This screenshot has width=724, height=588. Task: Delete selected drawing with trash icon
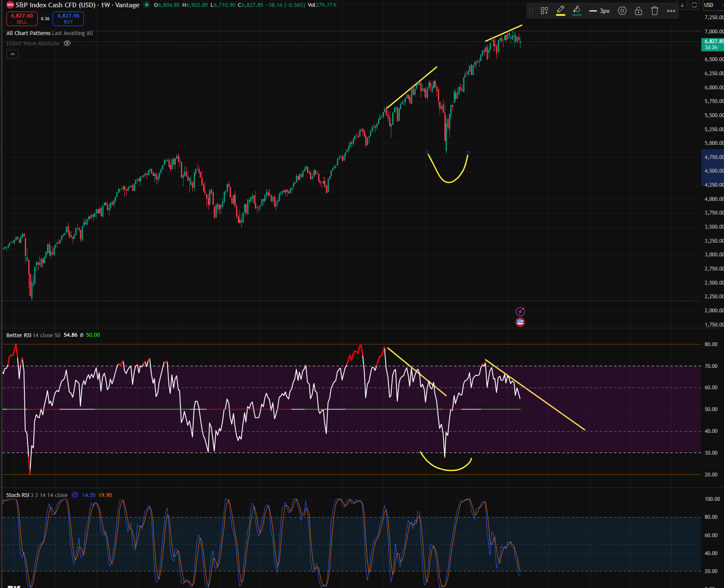coord(655,11)
